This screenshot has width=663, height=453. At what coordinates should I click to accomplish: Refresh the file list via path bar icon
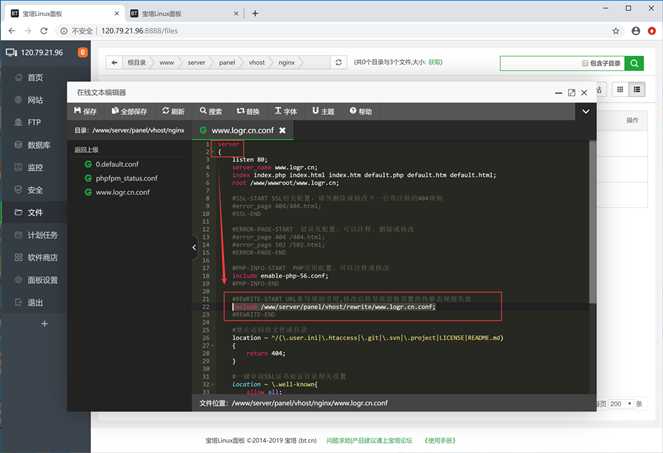(339, 62)
